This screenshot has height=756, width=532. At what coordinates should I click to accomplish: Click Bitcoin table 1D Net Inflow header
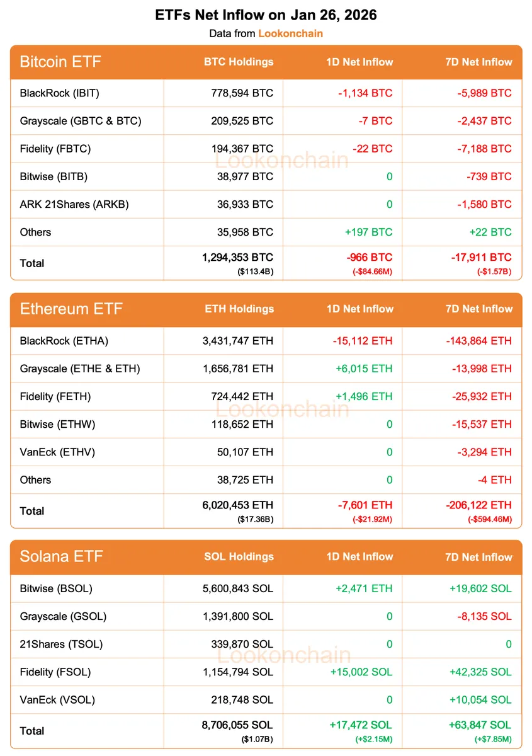(x=359, y=62)
